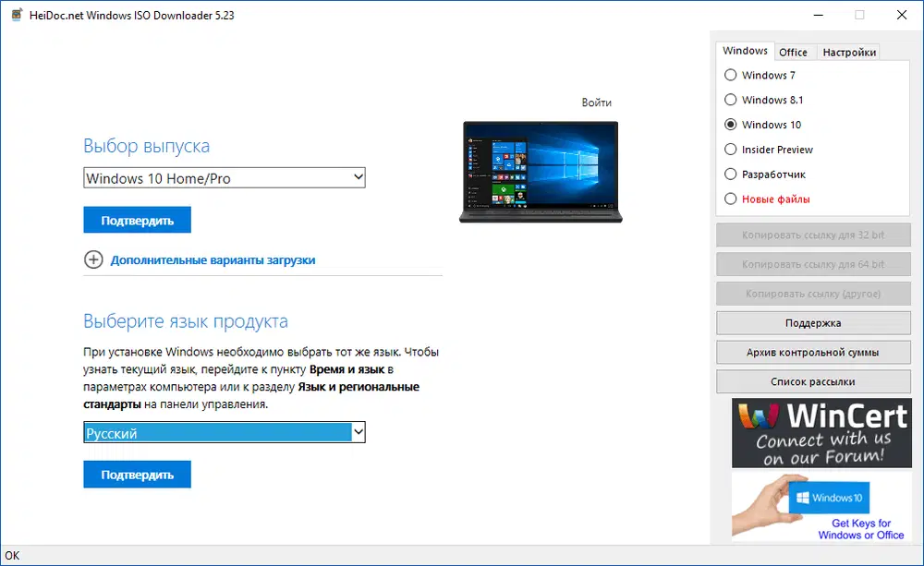Open the Настройки tab
Image resolution: width=924 pixels, height=566 pixels.
click(848, 52)
